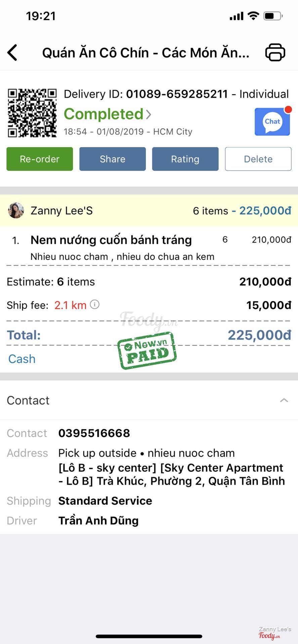The height and width of the screenshot is (644, 298).
Task: Tap the Foody.vn logo at bottom
Action: [x=269, y=635]
